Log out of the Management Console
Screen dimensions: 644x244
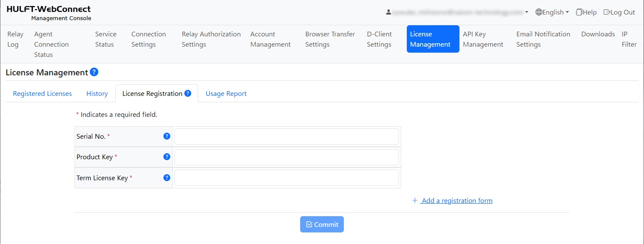pyautogui.click(x=619, y=12)
